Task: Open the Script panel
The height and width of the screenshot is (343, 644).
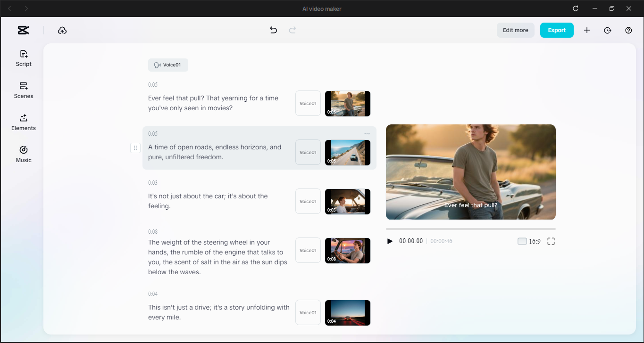Action: point(23,58)
